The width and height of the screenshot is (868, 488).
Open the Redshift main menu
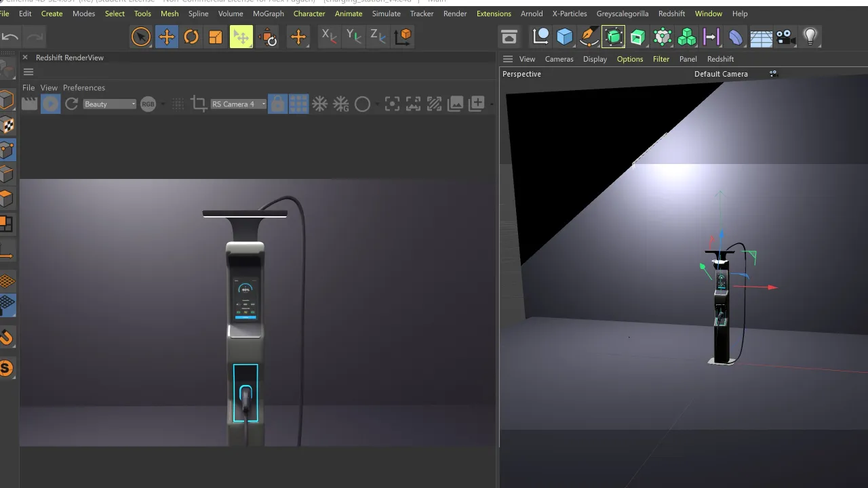[x=671, y=14]
